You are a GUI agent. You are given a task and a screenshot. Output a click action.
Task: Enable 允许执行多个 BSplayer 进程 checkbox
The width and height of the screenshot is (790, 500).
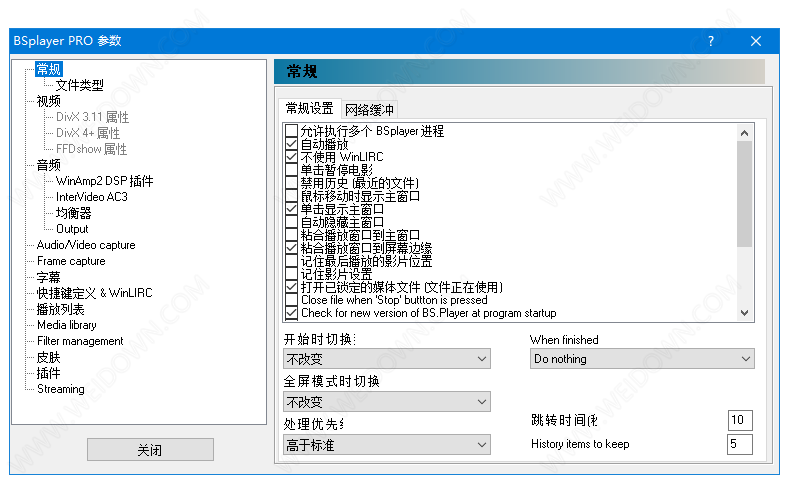point(291,131)
